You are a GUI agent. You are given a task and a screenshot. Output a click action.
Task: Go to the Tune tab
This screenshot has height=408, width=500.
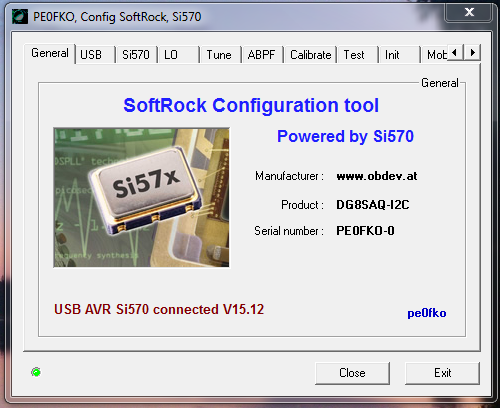[x=221, y=55]
